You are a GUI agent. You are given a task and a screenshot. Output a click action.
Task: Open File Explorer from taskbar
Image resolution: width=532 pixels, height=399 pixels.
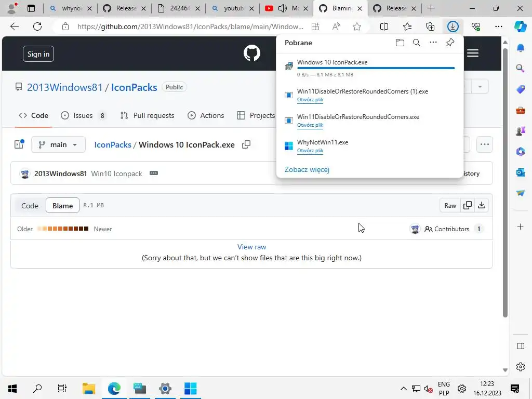pyautogui.click(x=88, y=389)
